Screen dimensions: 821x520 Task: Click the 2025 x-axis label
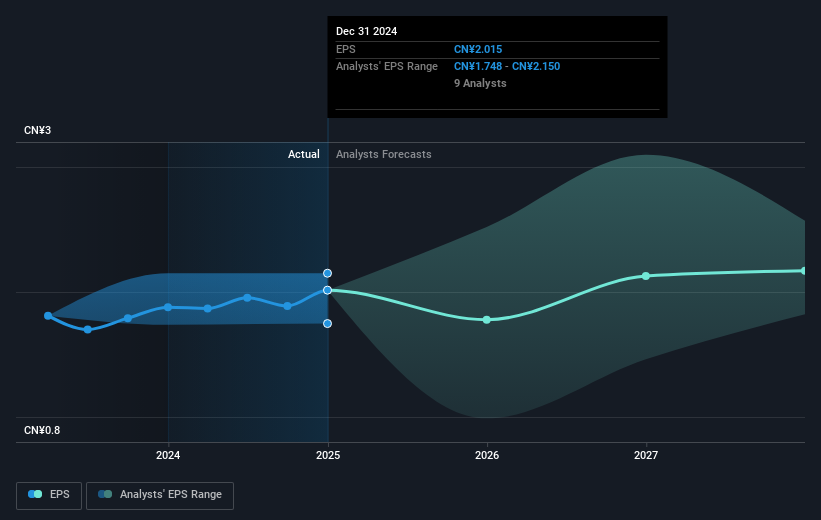tap(328, 456)
